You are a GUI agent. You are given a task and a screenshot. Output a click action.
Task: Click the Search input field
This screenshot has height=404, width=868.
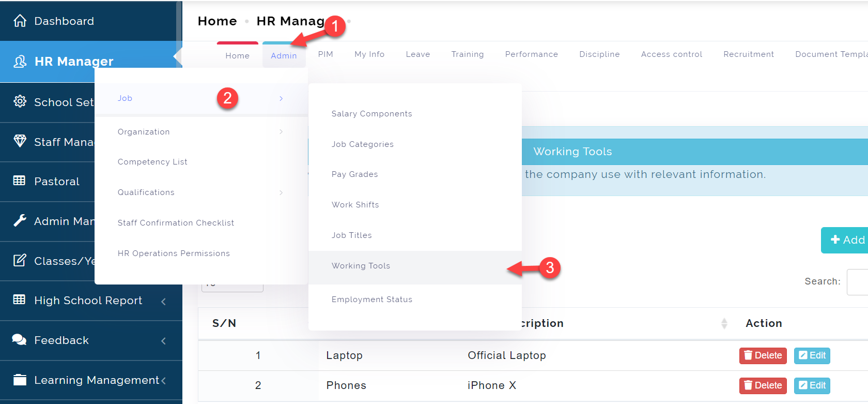[857, 282]
